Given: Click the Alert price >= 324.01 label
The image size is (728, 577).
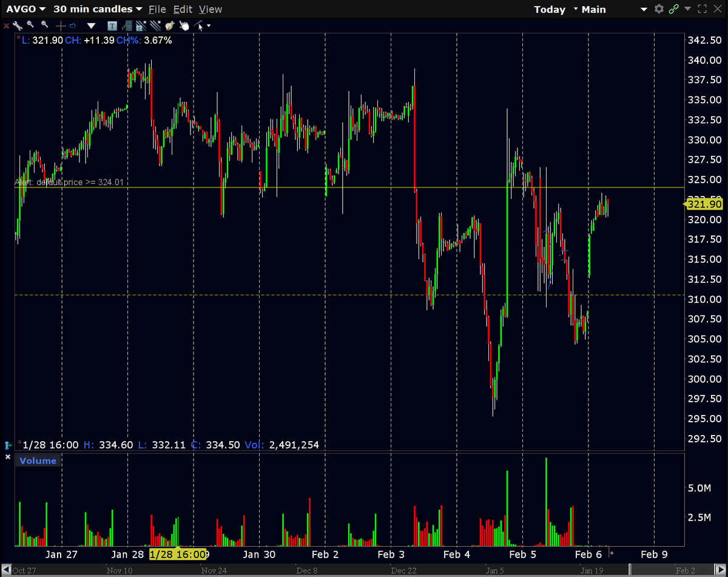Looking at the screenshot, I should coord(70,182).
